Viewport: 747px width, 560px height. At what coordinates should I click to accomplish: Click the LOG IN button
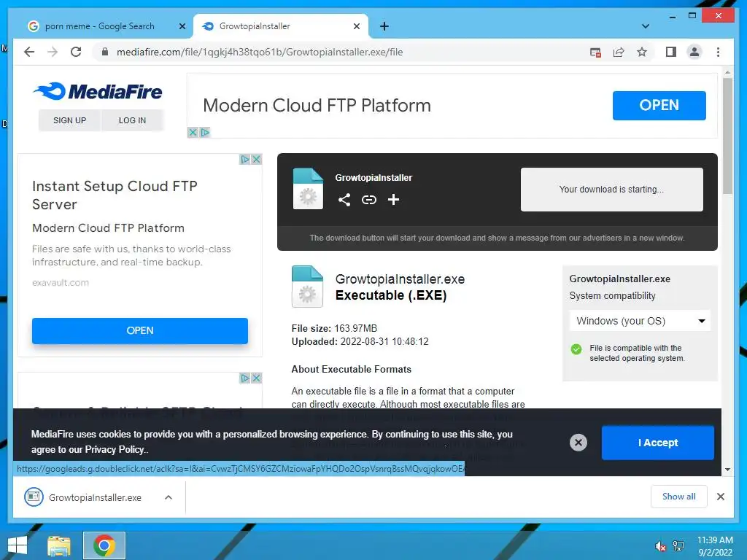132,120
